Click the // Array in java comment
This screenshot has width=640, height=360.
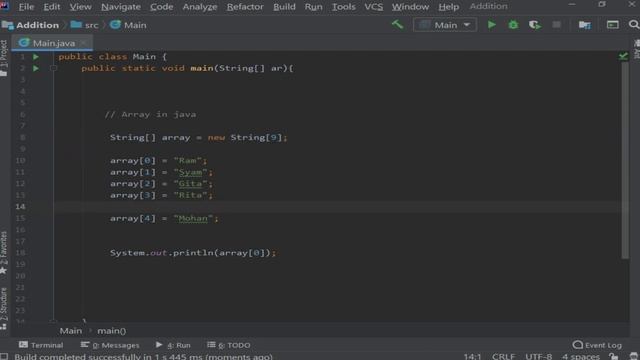coord(150,114)
